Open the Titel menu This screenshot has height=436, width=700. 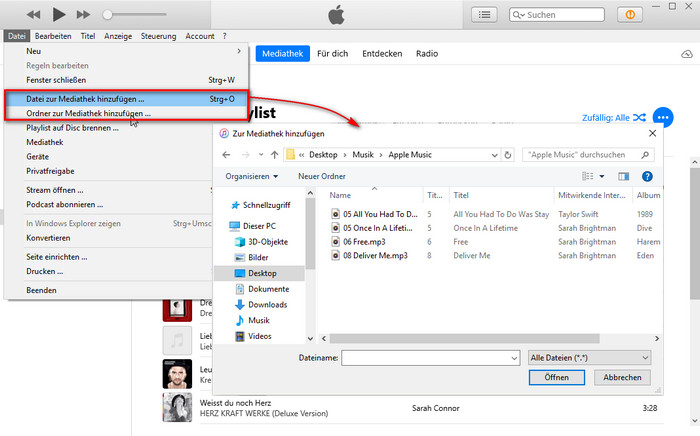88,36
